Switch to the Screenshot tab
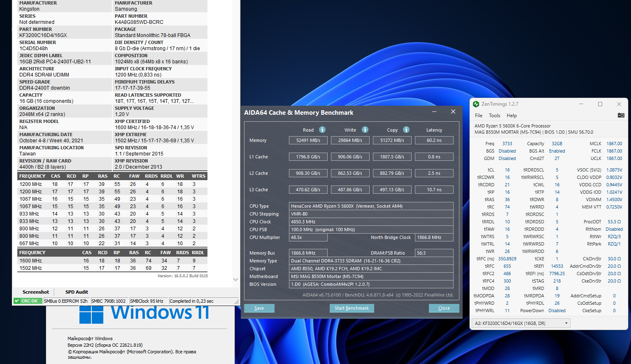631x364 pixels. [35, 292]
